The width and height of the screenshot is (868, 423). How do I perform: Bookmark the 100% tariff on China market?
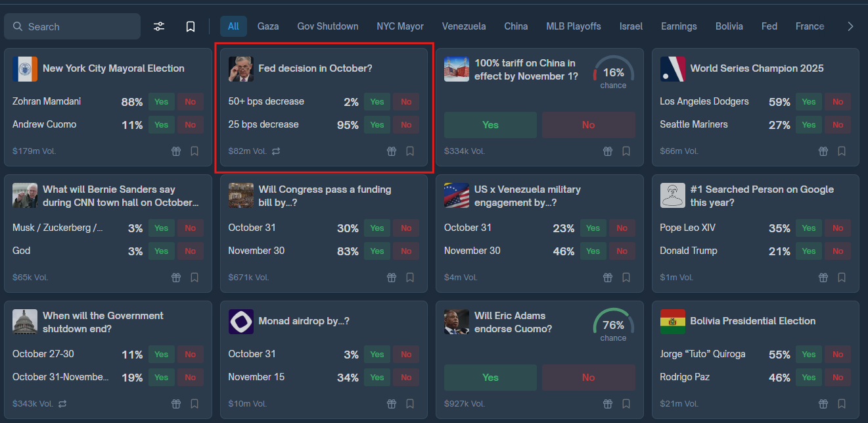pos(626,151)
